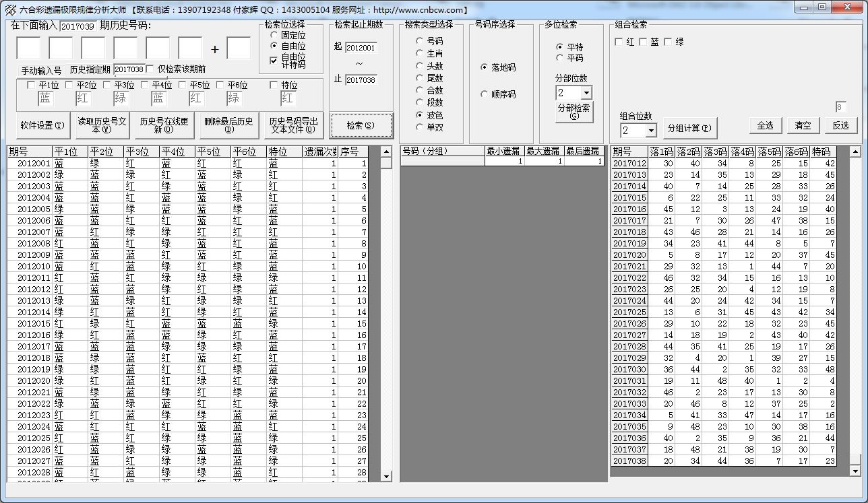Click the 软件设置 (T) button

42,125
